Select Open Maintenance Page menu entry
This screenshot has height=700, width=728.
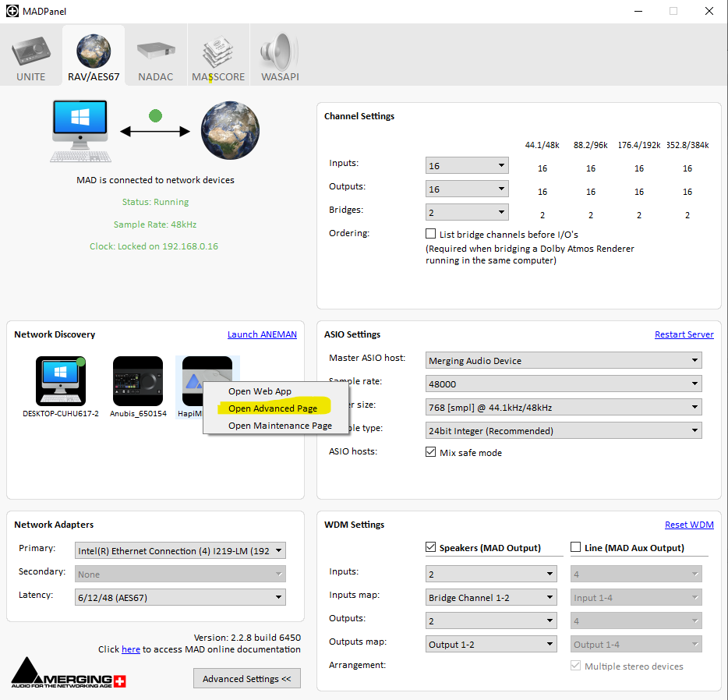click(280, 426)
